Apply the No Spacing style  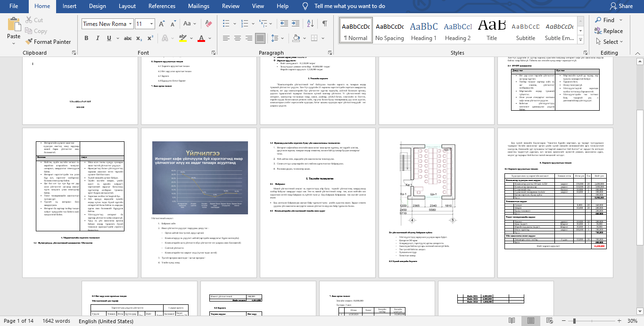(x=390, y=31)
